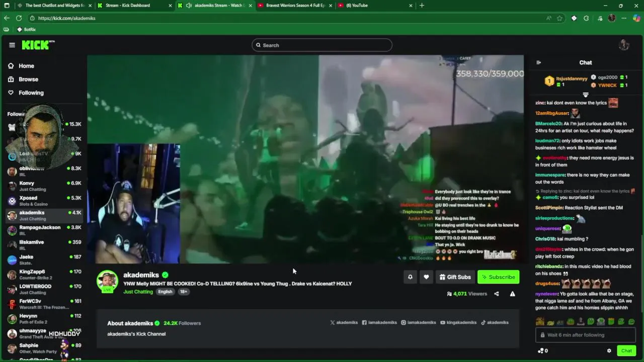This screenshot has width=644, height=362.
Task: Select akademiks row in sidebar
Action: coord(44,215)
